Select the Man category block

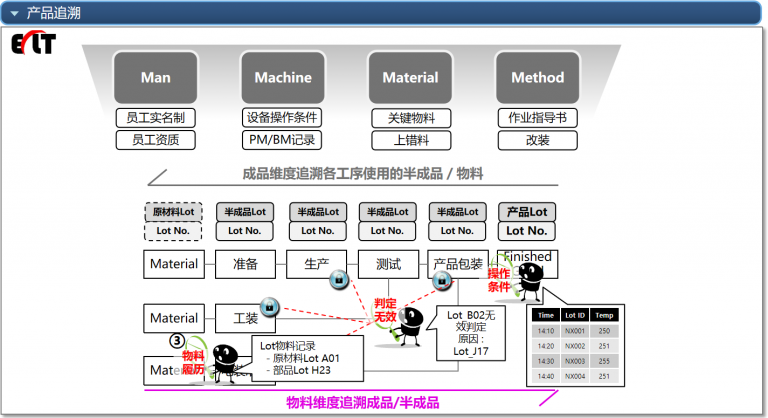(155, 77)
